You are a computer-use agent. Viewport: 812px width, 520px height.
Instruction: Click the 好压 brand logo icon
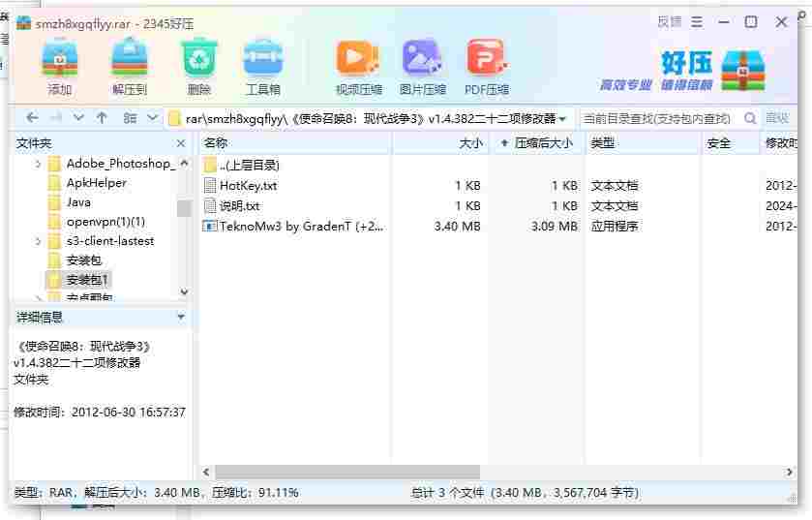[743, 71]
